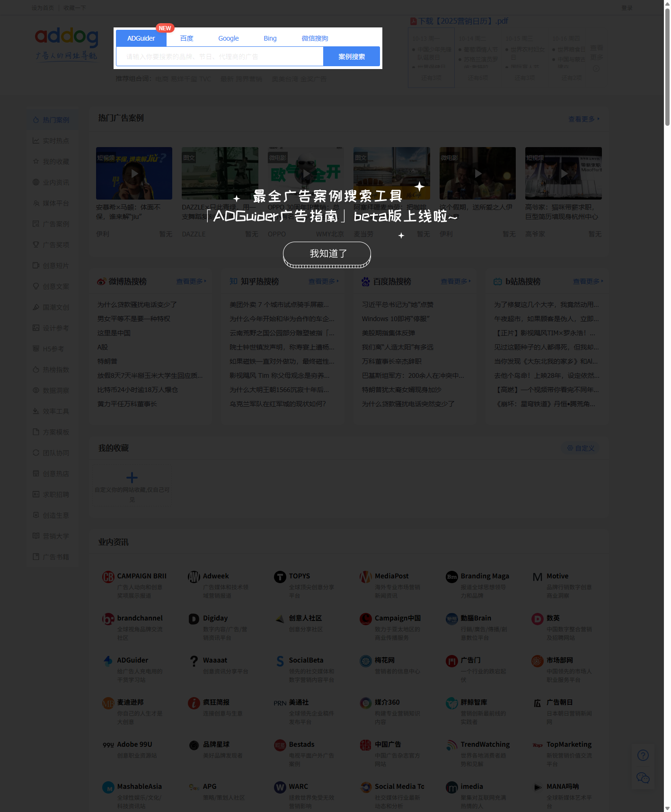Click the WeChat floating icon
Image resolution: width=671 pixels, height=812 pixels.
[x=643, y=778]
